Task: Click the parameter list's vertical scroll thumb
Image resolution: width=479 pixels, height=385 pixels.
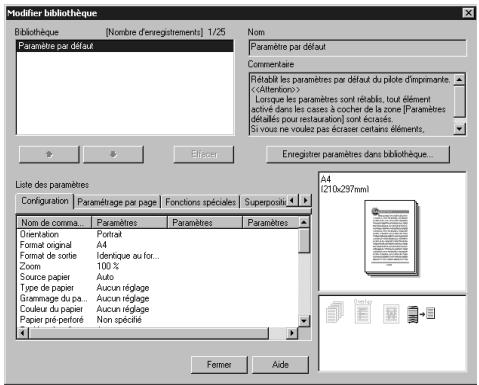Action: (x=304, y=241)
